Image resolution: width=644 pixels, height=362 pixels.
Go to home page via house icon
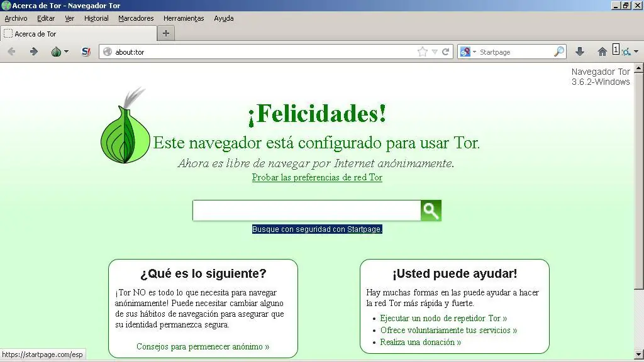[602, 52]
